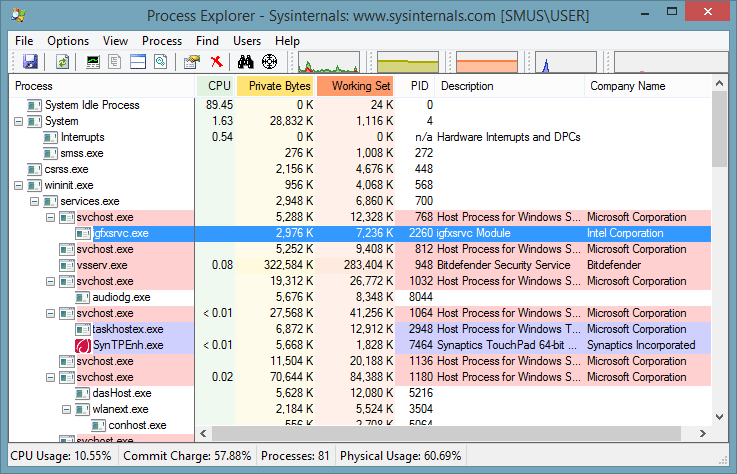Sort by the Description column header

510,86
